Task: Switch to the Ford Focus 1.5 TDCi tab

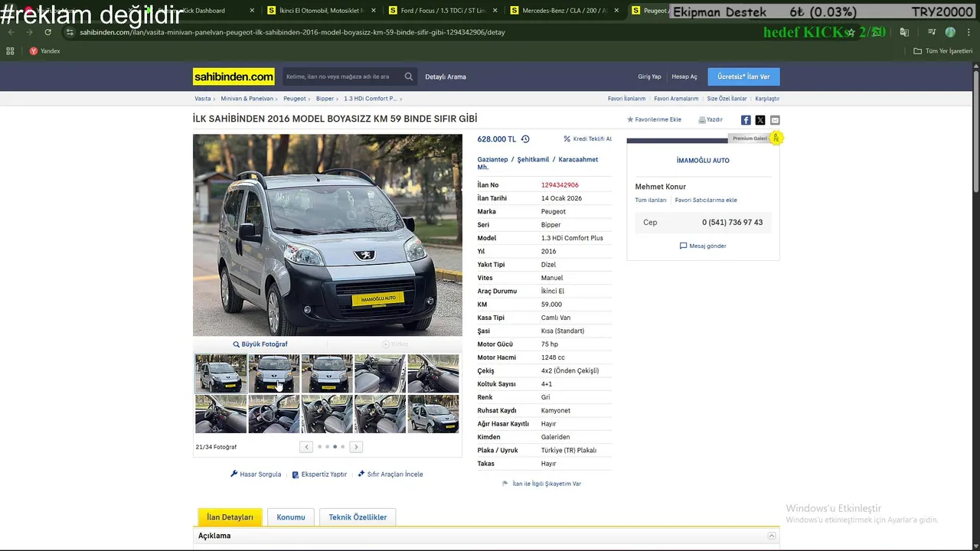Action: click(443, 11)
